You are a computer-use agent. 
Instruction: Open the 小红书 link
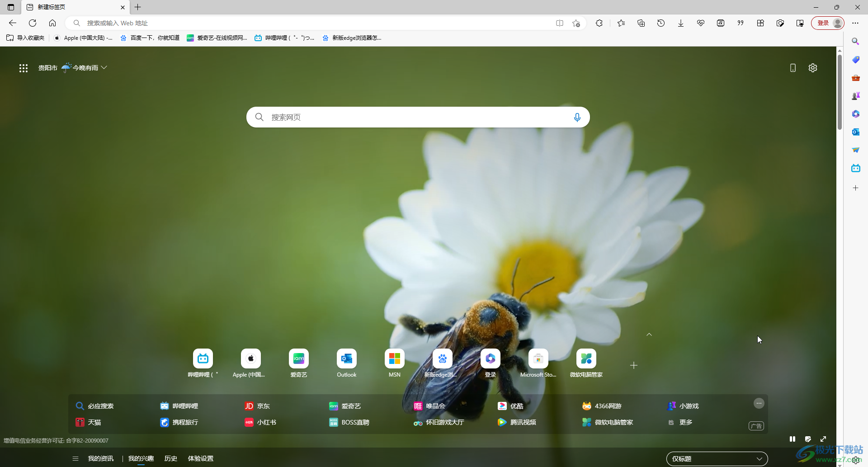(260, 422)
